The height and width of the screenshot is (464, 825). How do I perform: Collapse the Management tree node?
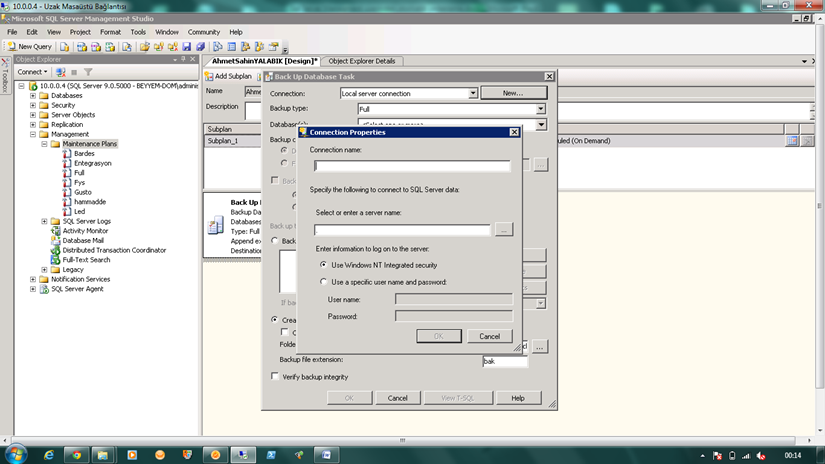point(33,134)
